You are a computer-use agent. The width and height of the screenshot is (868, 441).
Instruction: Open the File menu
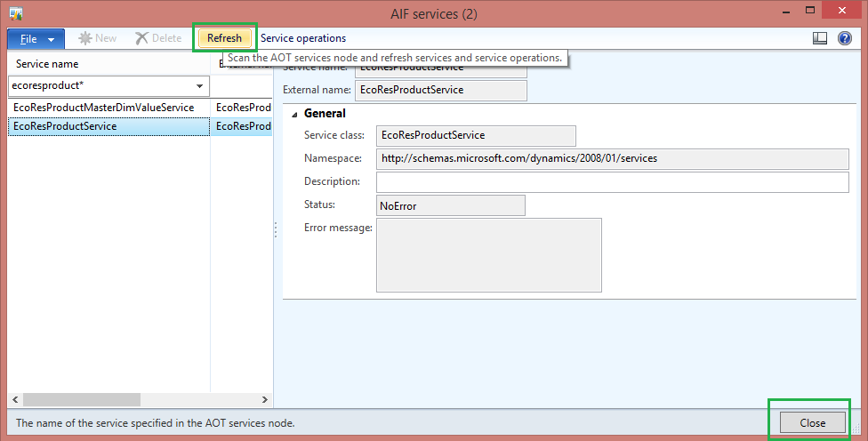pyautogui.click(x=36, y=39)
